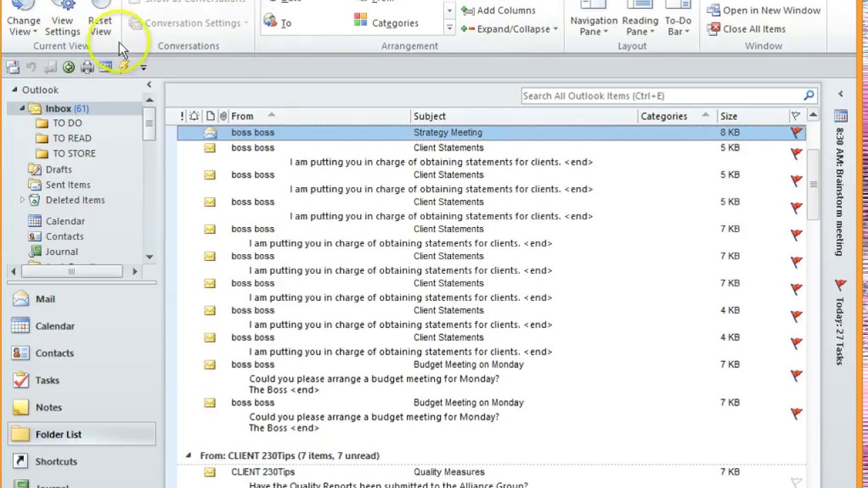Click the Add Columns button
The height and width of the screenshot is (488, 868).
pos(498,10)
